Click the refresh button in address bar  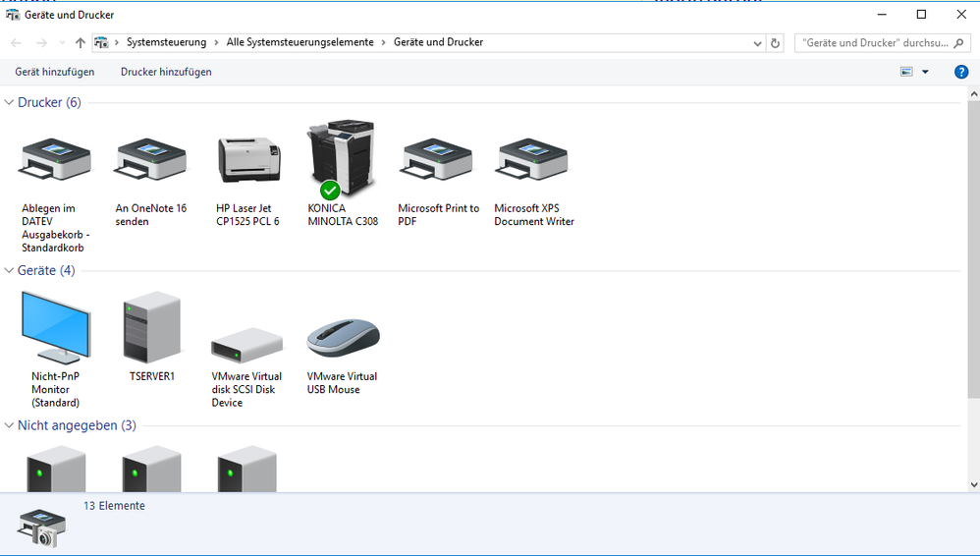tap(775, 43)
